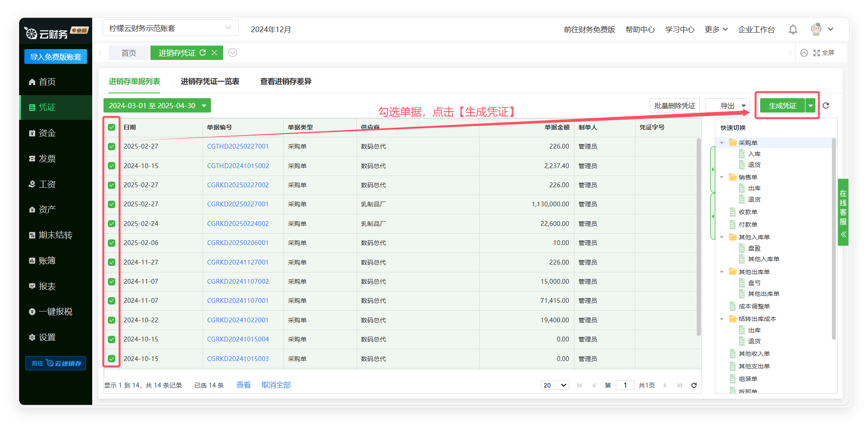Click the pagination refresh icon
868x424 pixels.
tap(694, 385)
